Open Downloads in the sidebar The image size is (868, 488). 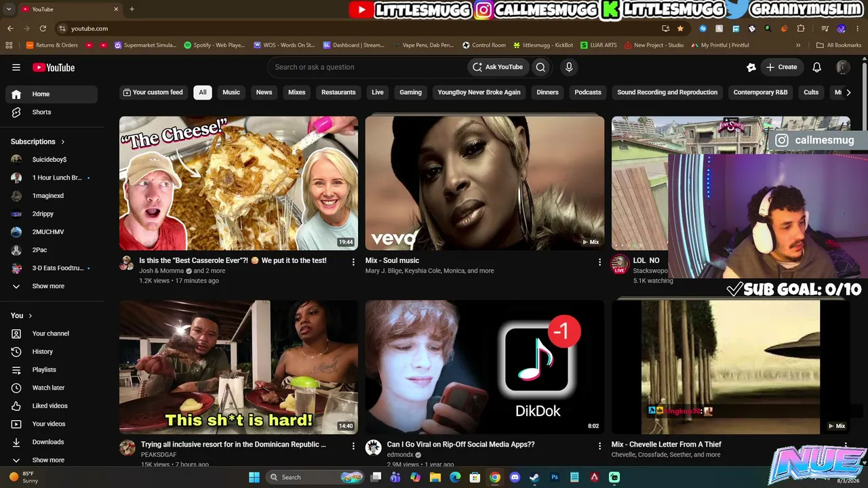tap(52, 442)
